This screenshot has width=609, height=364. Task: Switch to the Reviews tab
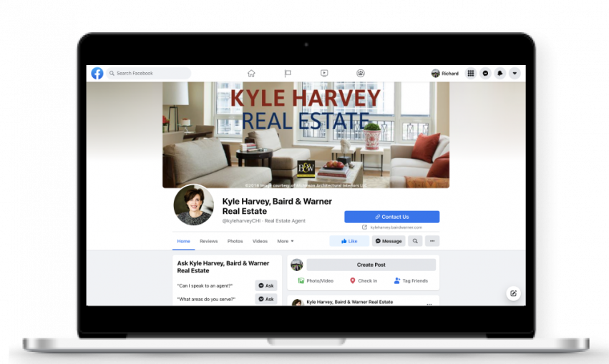[208, 241]
